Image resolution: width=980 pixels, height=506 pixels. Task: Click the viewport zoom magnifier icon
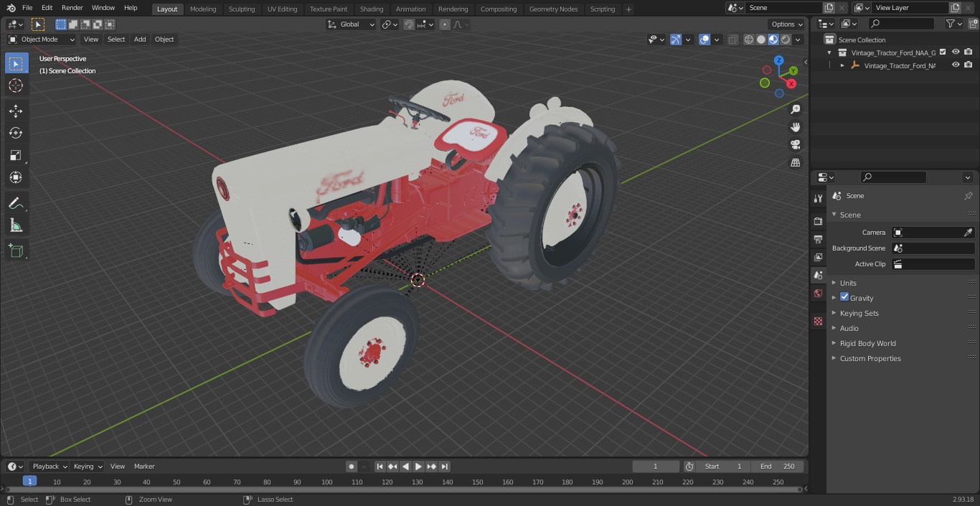pyautogui.click(x=795, y=109)
